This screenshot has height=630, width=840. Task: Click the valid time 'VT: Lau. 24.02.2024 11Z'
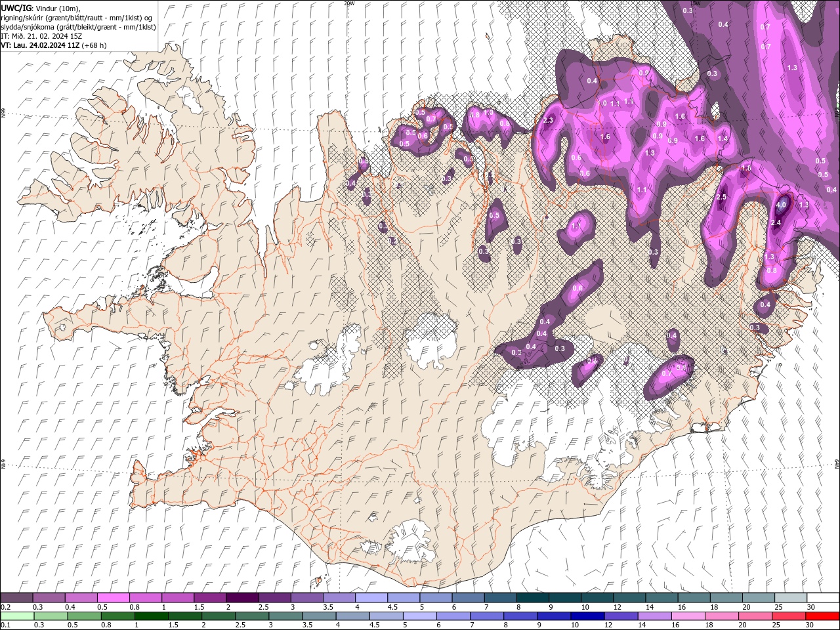coord(40,45)
